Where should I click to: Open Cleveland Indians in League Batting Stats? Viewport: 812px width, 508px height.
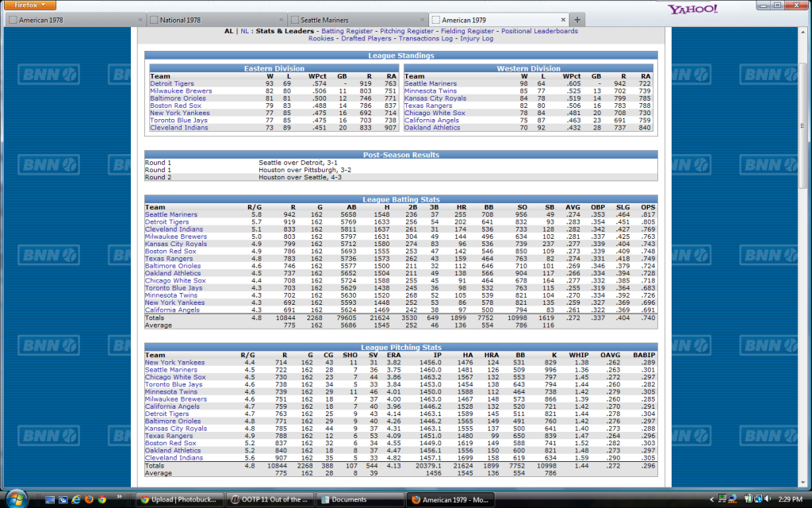pyautogui.click(x=174, y=229)
